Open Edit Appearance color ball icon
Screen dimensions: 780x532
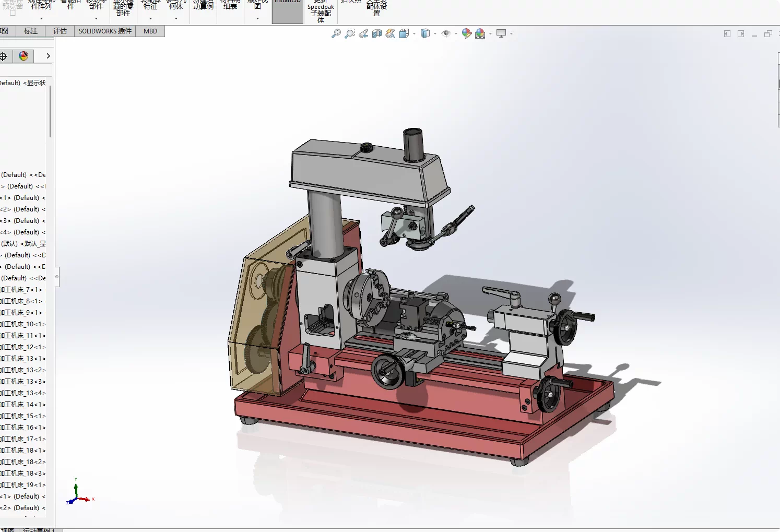[x=467, y=33]
